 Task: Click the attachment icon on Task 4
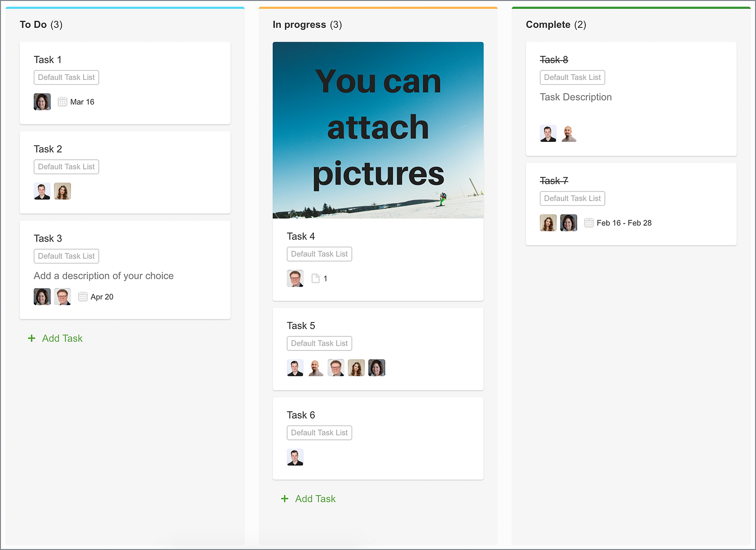[x=315, y=279]
